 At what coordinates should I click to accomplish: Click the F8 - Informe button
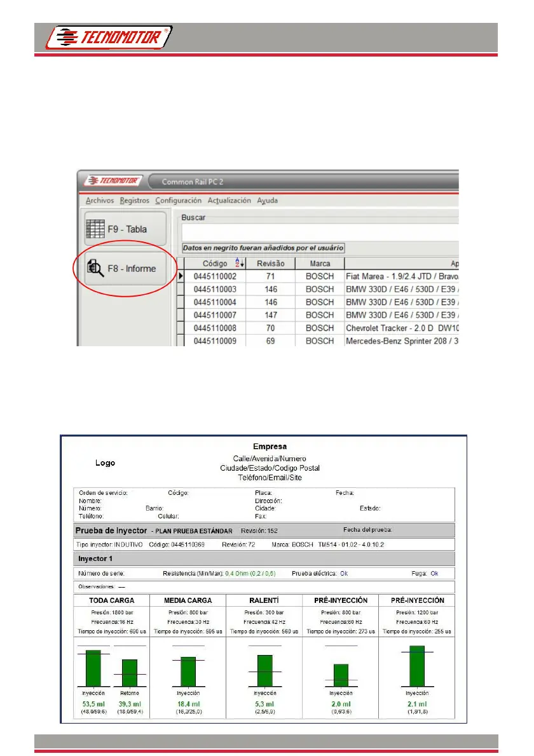125,268
